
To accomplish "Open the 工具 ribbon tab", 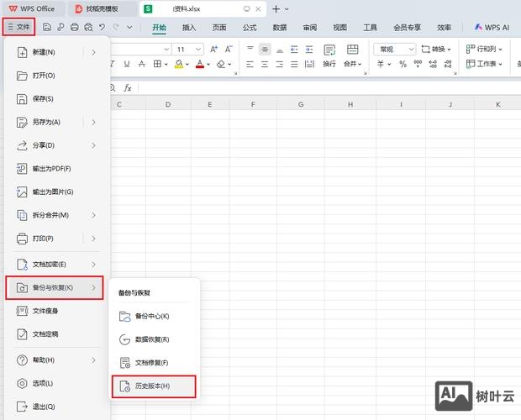I will [x=370, y=28].
